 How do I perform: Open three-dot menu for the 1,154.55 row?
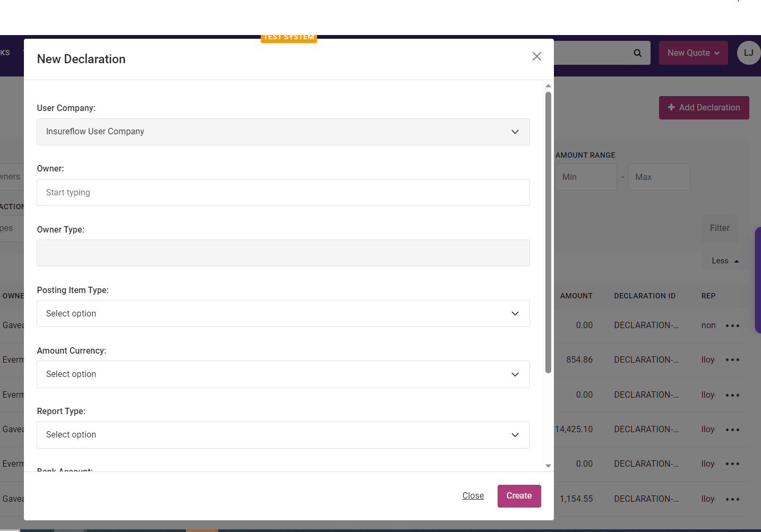coord(732,499)
